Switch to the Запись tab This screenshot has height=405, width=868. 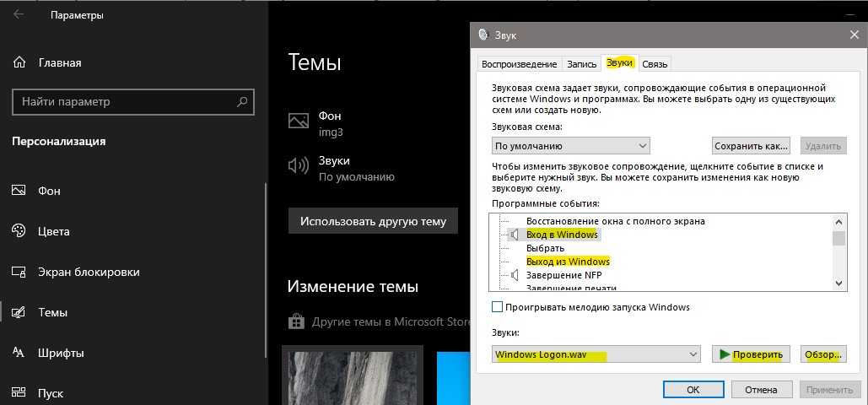(582, 64)
